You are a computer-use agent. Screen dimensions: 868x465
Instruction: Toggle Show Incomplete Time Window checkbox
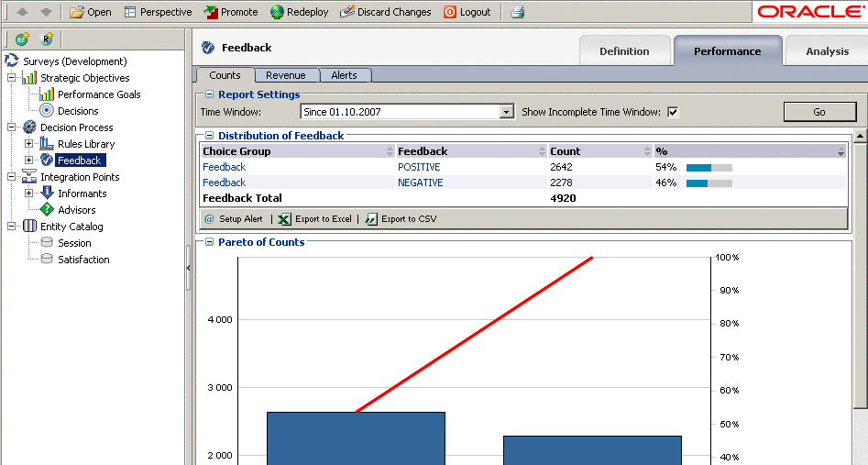[x=673, y=112]
